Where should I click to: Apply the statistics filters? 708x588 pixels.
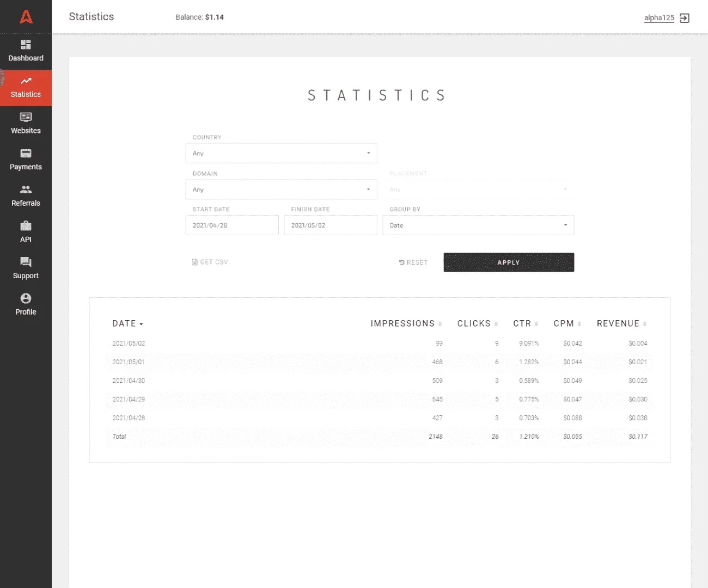(509, 262)
